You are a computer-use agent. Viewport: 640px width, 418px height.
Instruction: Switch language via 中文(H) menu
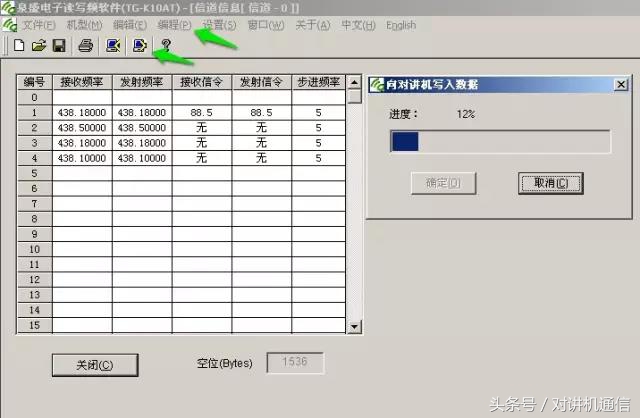(x=358, y=25)
